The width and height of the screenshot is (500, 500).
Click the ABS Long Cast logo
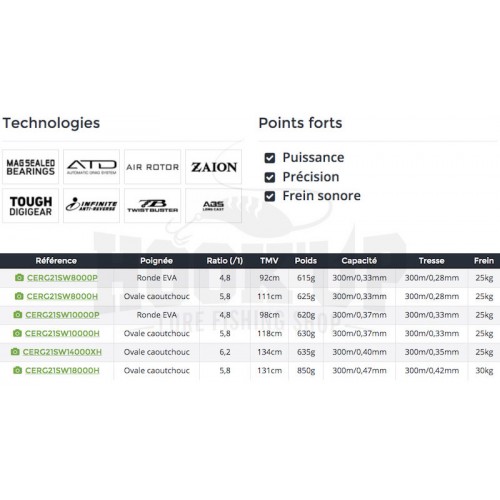pyautogui.click(x=214, y=206)
